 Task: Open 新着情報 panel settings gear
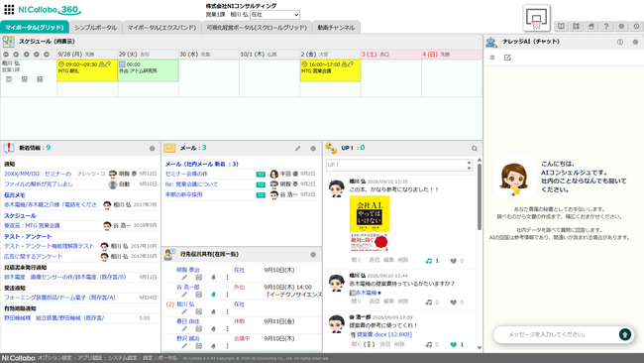pos(152,149)
